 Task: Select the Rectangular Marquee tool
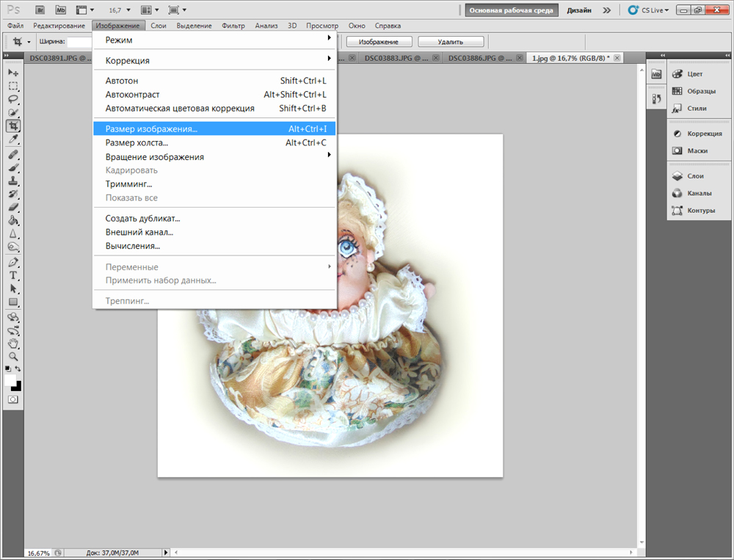click(13, 86)
